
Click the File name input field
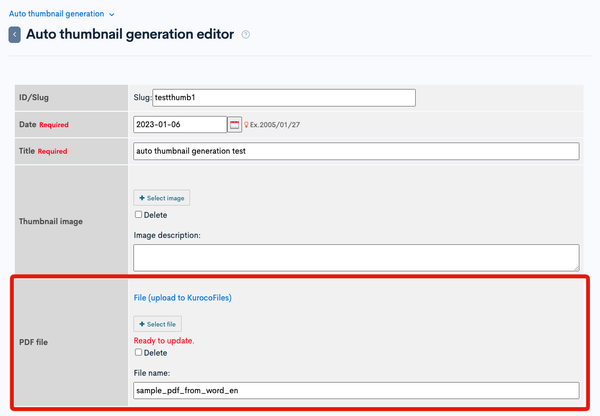(x=356, y=390)
